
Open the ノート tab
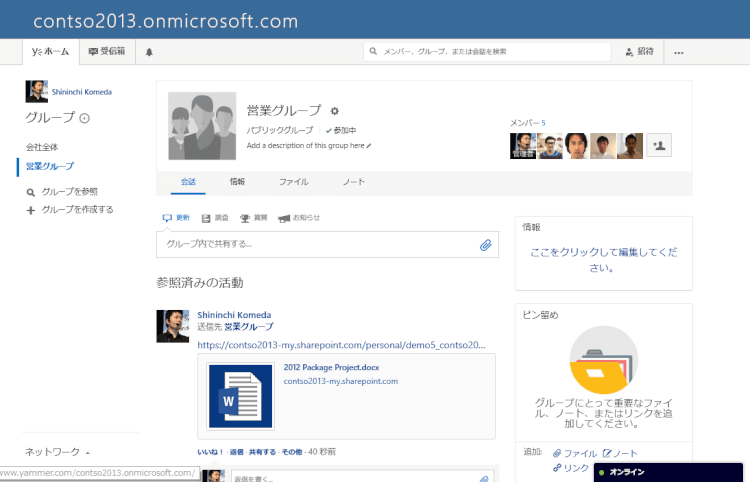pyautogui.click(x=353, y=182)
